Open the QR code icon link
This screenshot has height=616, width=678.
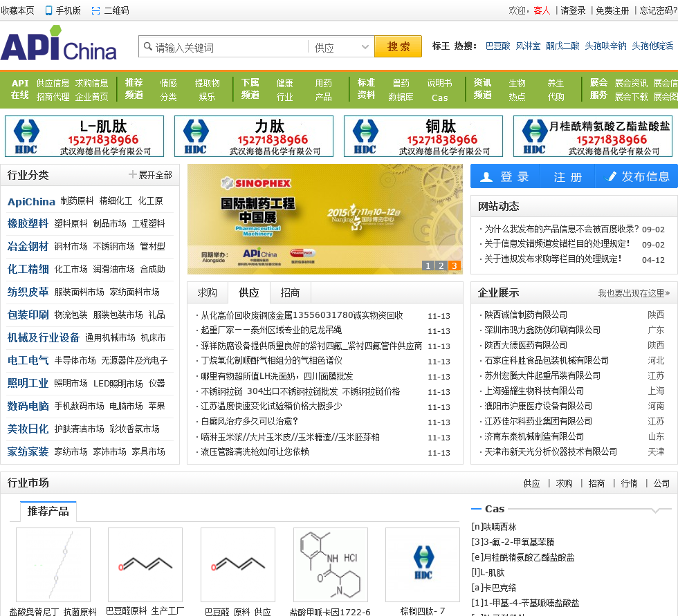tap(96, 11)
